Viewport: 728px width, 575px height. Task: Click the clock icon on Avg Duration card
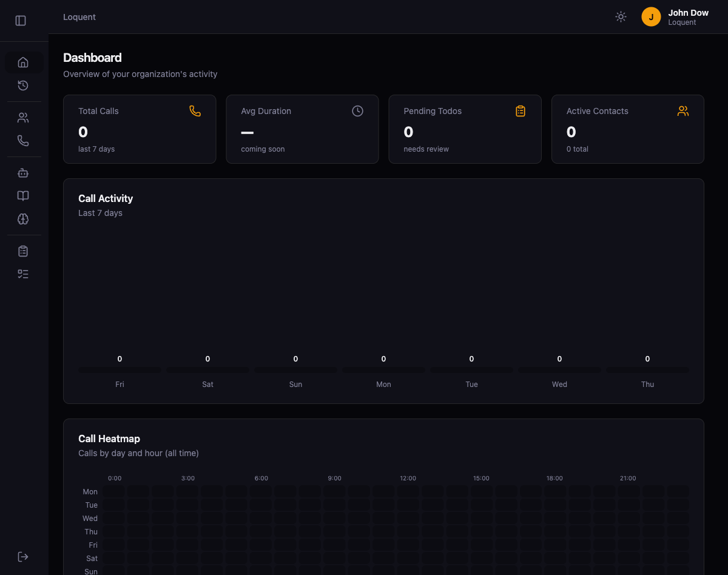tap(357, 111)
